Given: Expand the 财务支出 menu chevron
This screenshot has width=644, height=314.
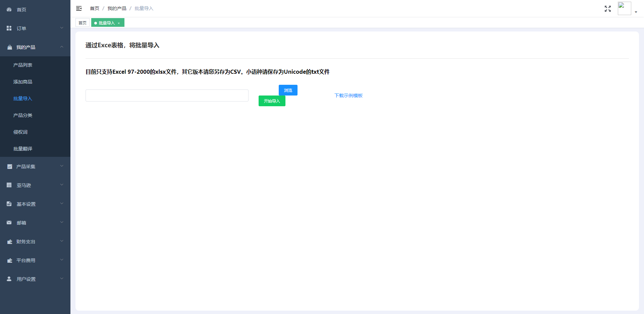Looking at the screenshot, I should (x=62, y=241).
